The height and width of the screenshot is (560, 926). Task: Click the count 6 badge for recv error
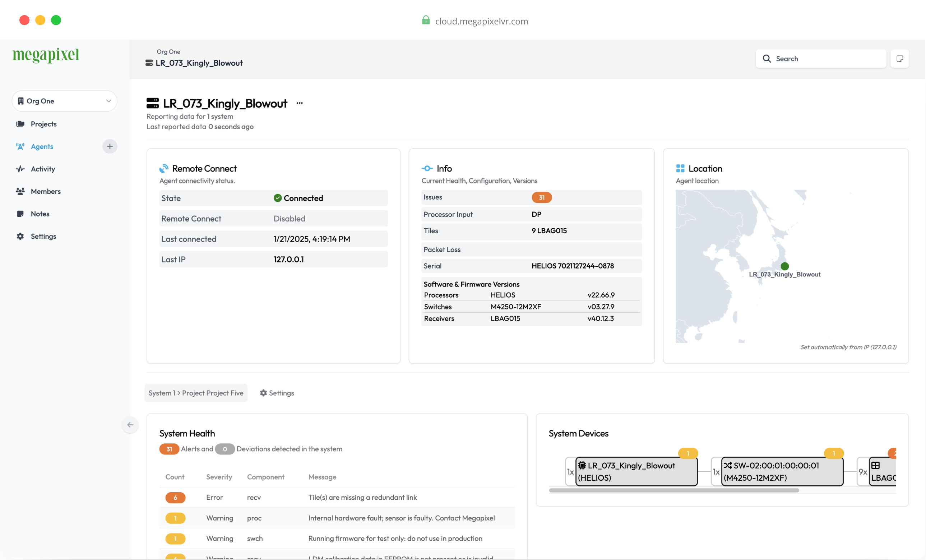175,498
